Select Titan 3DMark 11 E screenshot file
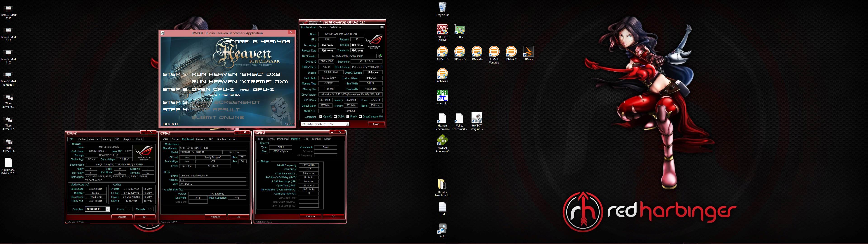The image size is (868, 244). (x=8, y=34)
